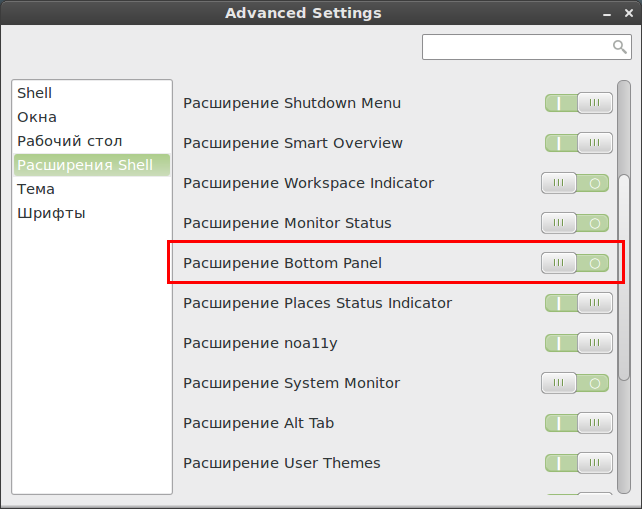Click the search magnifier icon

[619, 47]
